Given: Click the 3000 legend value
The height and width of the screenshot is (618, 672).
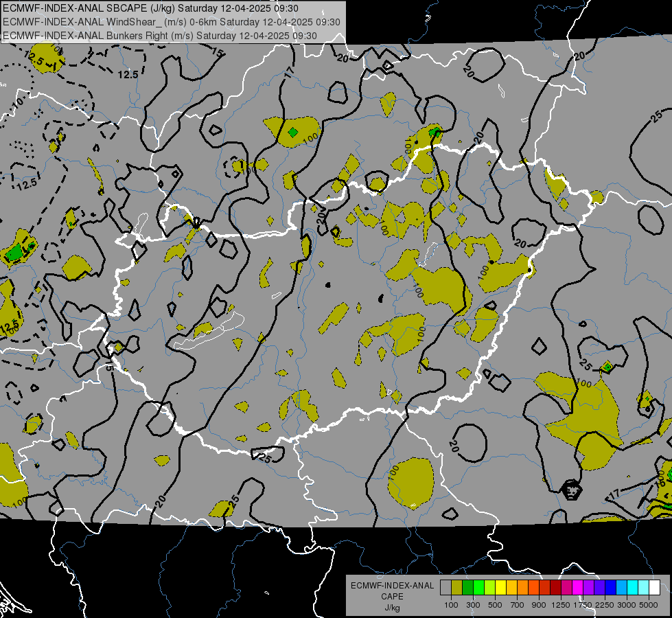Looking at the screenshot, I should 627,605.
